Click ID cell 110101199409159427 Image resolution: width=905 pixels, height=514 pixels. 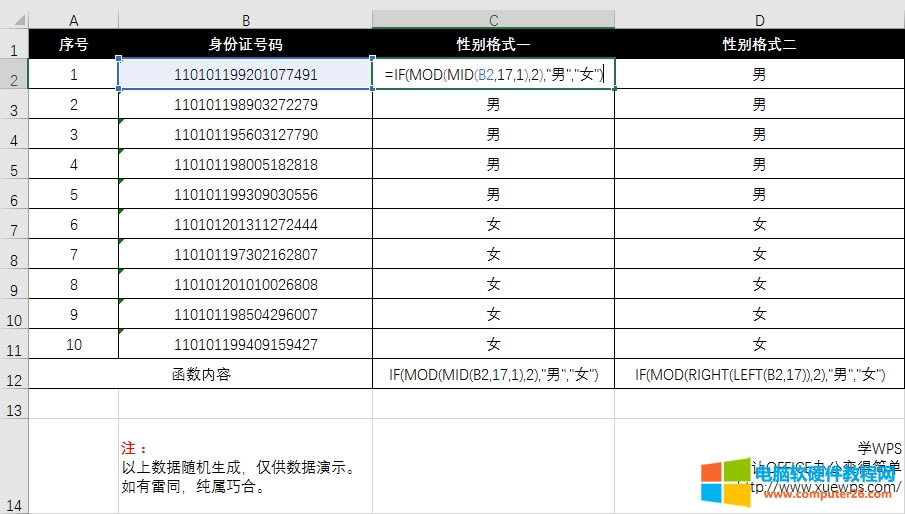245,344
